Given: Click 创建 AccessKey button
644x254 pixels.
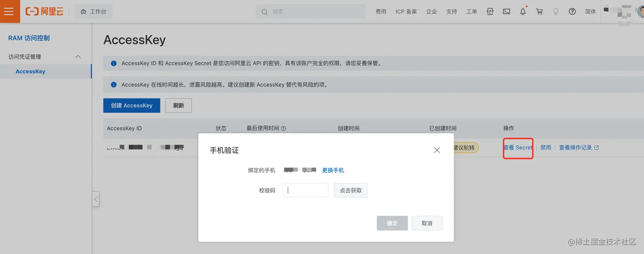Looking at the screenshot, I should pos(132,105).
